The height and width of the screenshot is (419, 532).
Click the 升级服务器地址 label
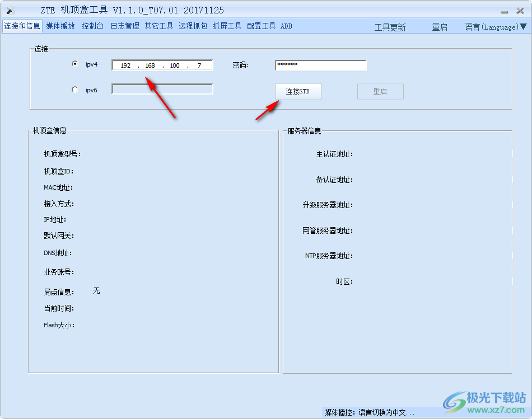tap(328, 205)
